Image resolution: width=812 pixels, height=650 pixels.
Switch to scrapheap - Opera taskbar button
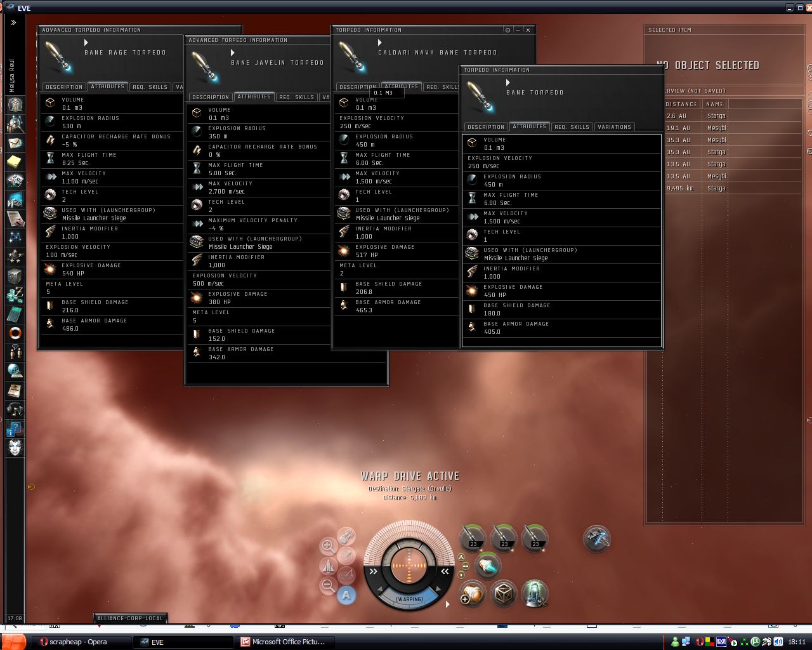coord(82,642)
